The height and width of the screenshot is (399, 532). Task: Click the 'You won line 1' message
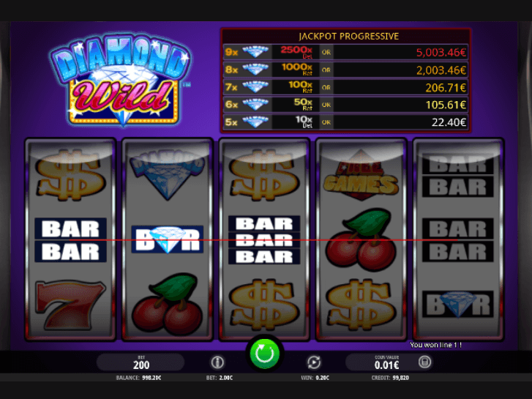tap(435, 345)
